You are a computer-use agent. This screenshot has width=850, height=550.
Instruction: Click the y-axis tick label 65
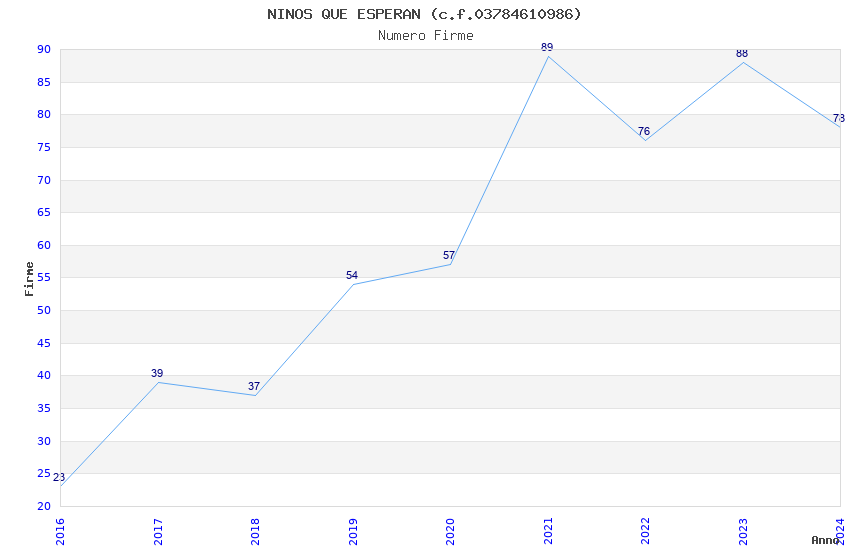(x=44, y=212)
